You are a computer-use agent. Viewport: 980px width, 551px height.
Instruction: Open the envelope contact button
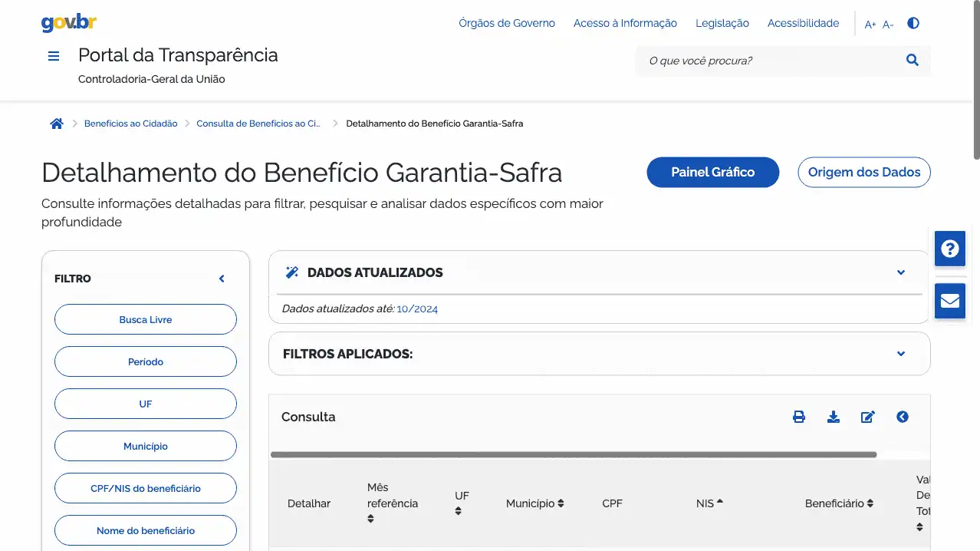pos(949,300)
